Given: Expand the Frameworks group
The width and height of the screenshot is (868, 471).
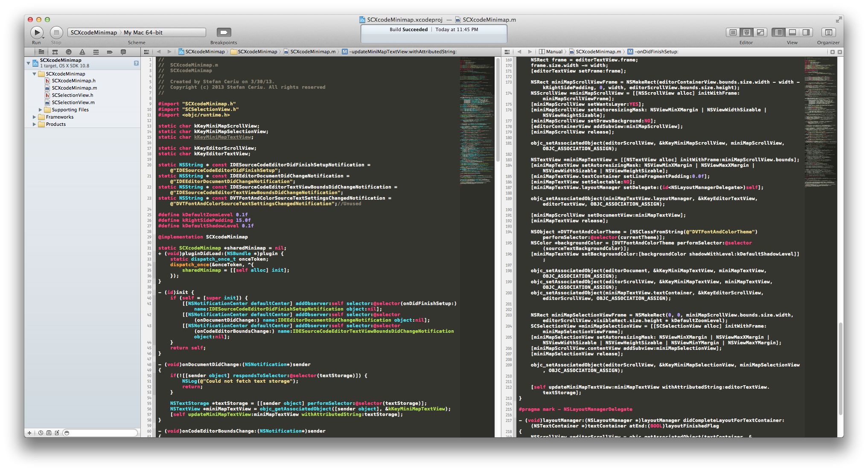Looking at the screenshot, I should [x=35, y=117].
